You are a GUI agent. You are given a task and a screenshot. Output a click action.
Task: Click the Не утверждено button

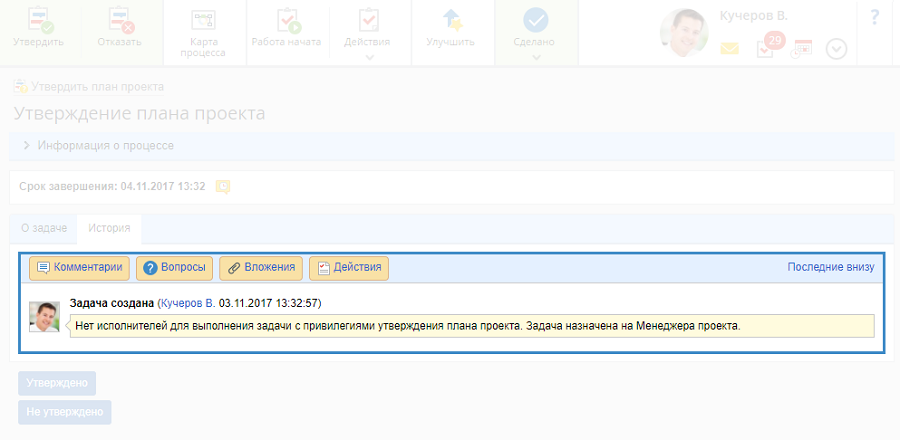point(65,412)
